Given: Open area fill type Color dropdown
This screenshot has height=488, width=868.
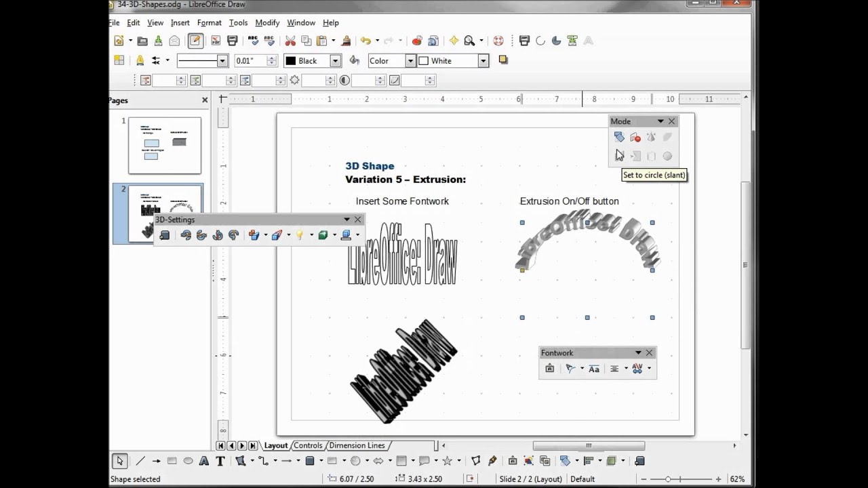Looking at the screenshot, I should (410, 61).
